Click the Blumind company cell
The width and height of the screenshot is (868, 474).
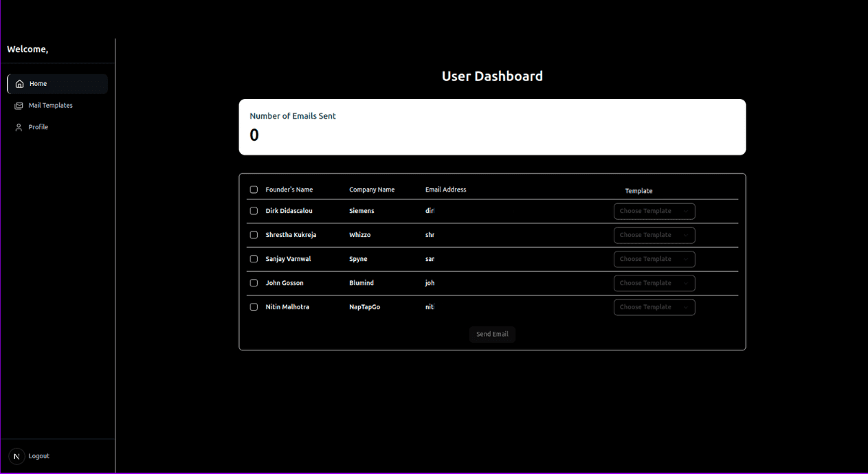(x=361, y=283)
